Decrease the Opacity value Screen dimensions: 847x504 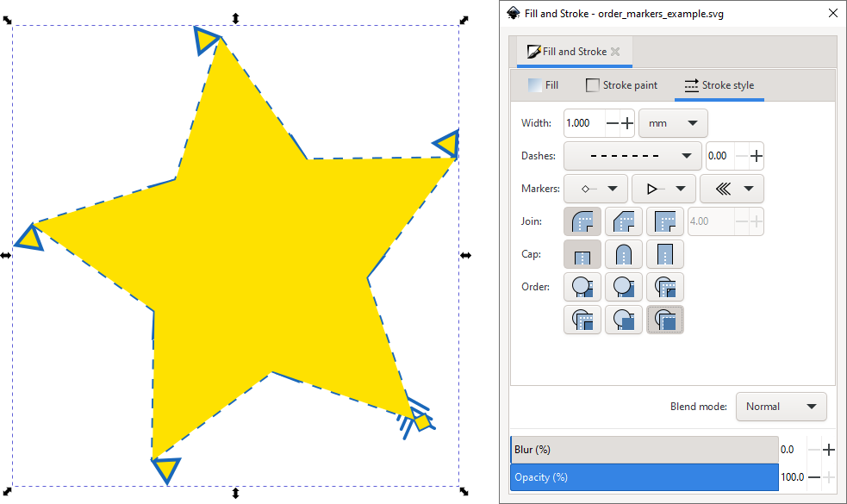click(814, 477)
